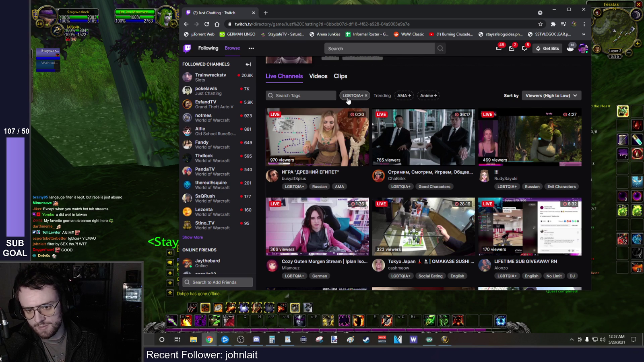
Task: Click the Twitch search magnifier button
Action: tap(440, 49)
